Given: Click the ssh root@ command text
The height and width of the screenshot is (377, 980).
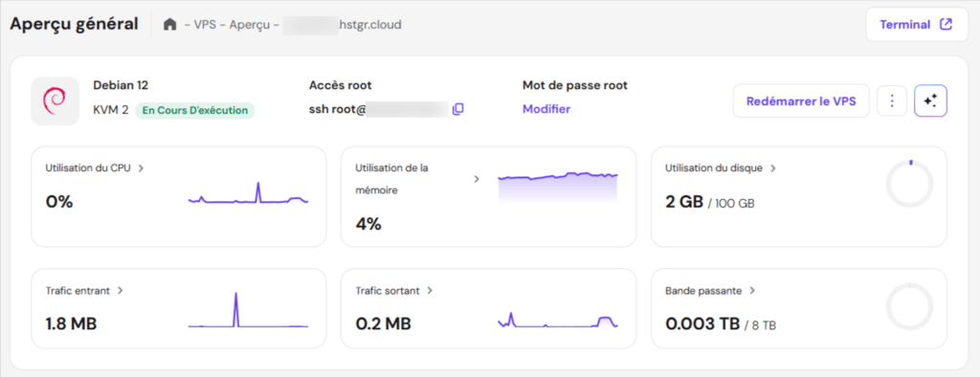Looking at the screenshot, I should [x=337, y=109].
